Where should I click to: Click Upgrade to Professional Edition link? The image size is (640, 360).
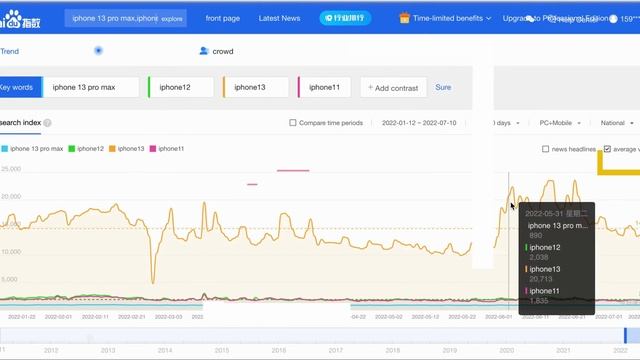555,18
